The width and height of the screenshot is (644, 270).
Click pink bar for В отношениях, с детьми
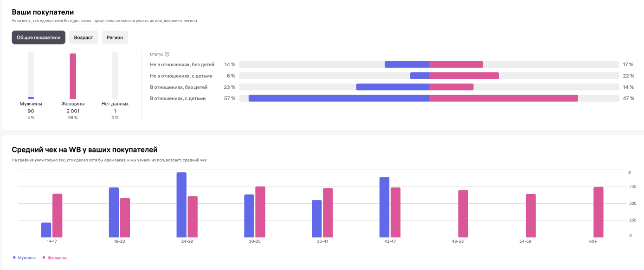pyautogui.click(x=503, y=98)
